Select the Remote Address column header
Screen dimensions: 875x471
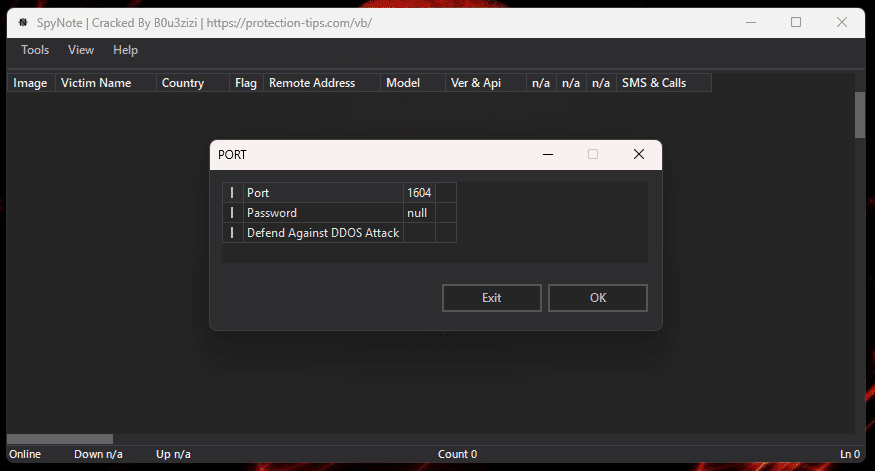(322, 83)
